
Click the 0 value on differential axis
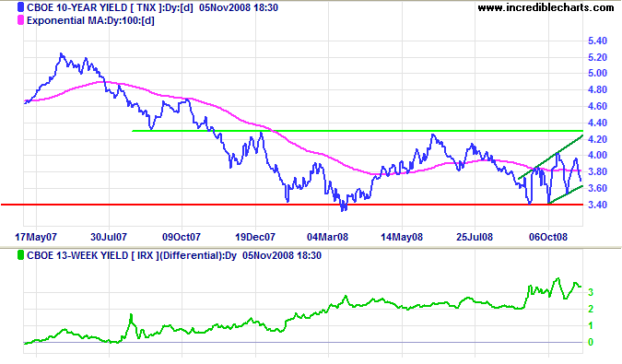click(x=591, y=342)
